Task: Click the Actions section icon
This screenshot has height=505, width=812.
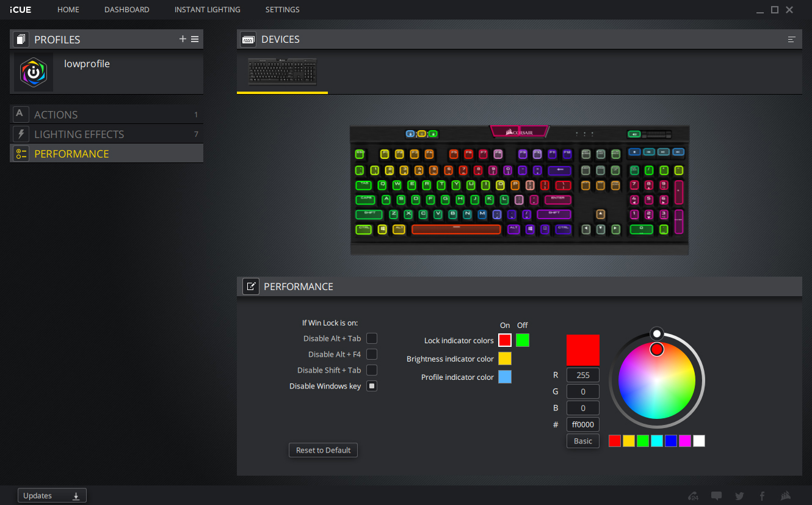Action: click(x=21, y=114)
